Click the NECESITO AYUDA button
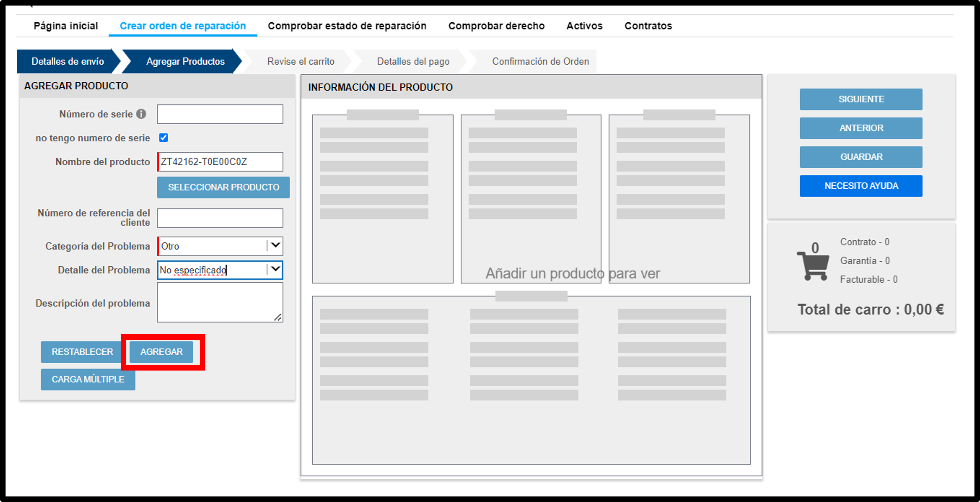 click(x=861, y=186)
